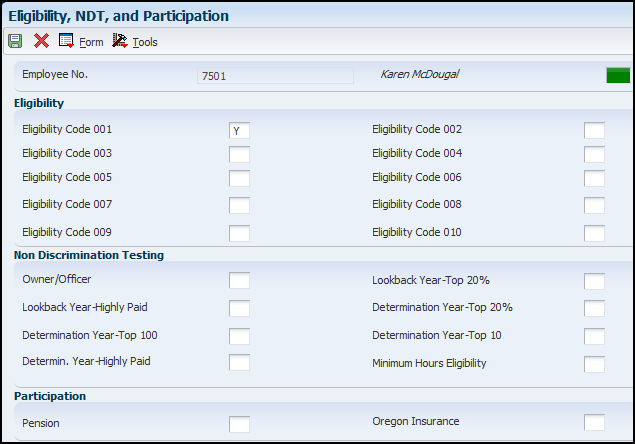Click the Minimum Hours Eligibility input box
The height and width of the screenshot is (444, 635).
coord(594,364)
